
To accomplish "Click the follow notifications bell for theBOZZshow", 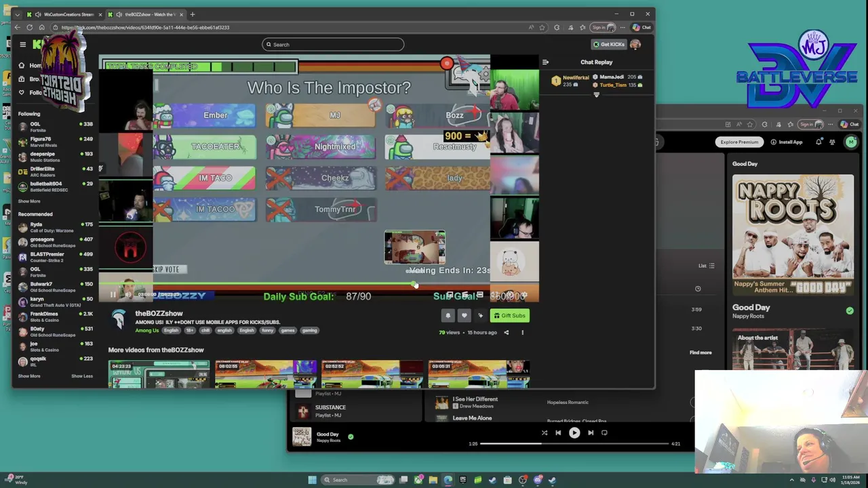I will 448,315.
